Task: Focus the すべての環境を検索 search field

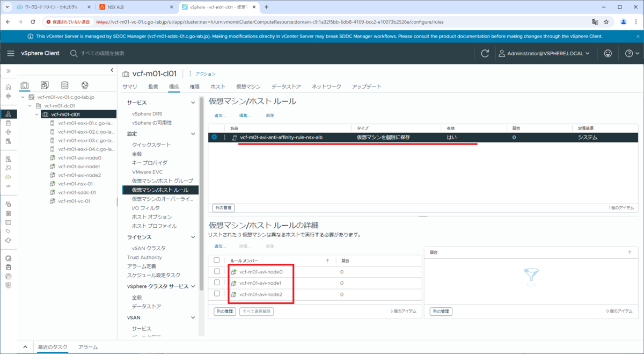Action: click(103, 53)
